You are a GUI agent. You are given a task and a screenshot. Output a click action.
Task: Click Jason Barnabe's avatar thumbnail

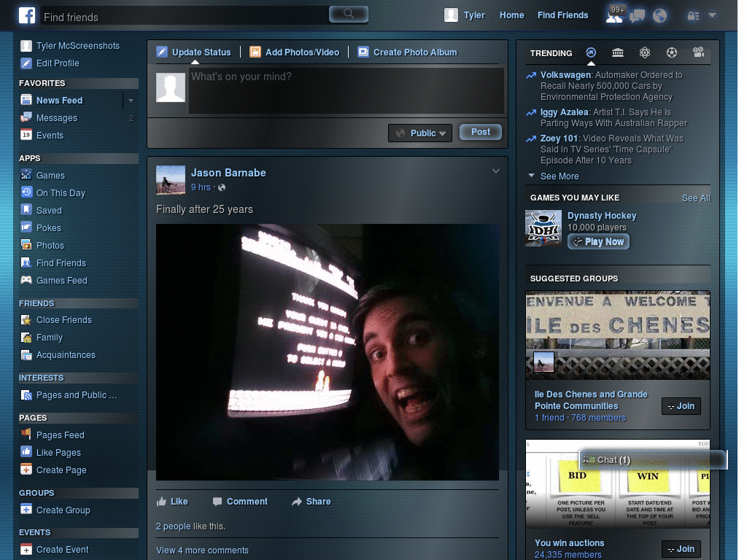[171, 179]
